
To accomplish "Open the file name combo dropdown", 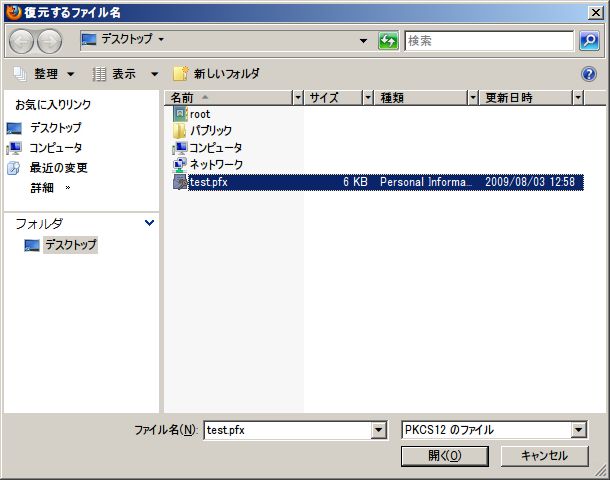I will tap(378, 430).
